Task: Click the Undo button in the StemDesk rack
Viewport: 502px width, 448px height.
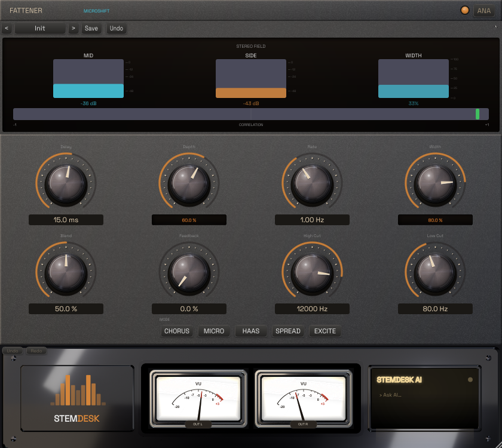Action: click(13, 351)
